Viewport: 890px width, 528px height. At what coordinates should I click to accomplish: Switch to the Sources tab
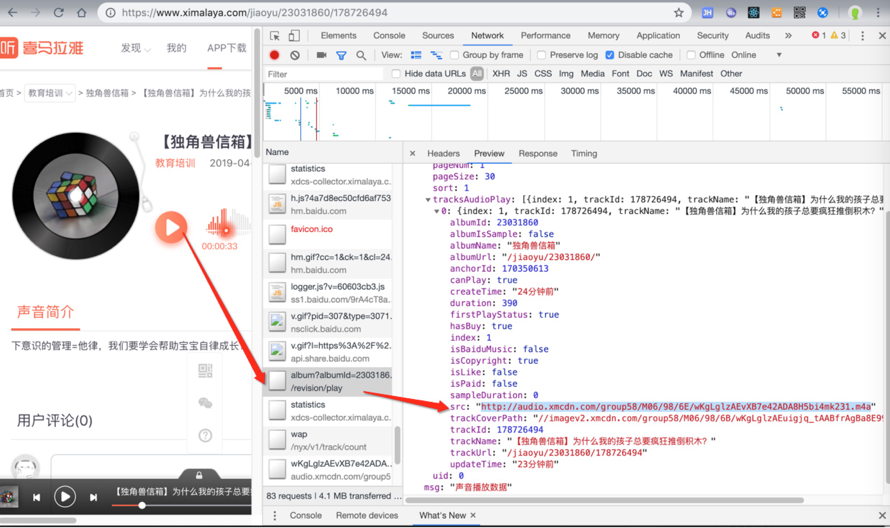438,36
